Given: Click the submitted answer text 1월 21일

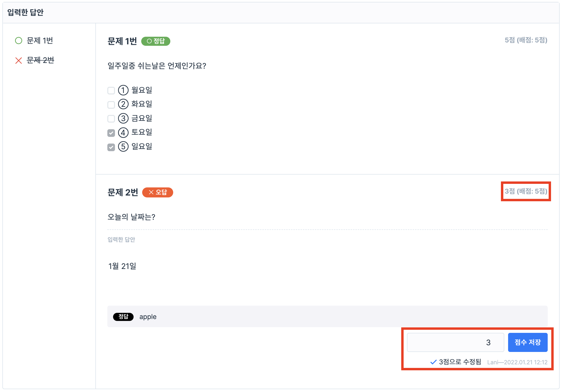Looking at the screenshot, I should coord(122,266).
